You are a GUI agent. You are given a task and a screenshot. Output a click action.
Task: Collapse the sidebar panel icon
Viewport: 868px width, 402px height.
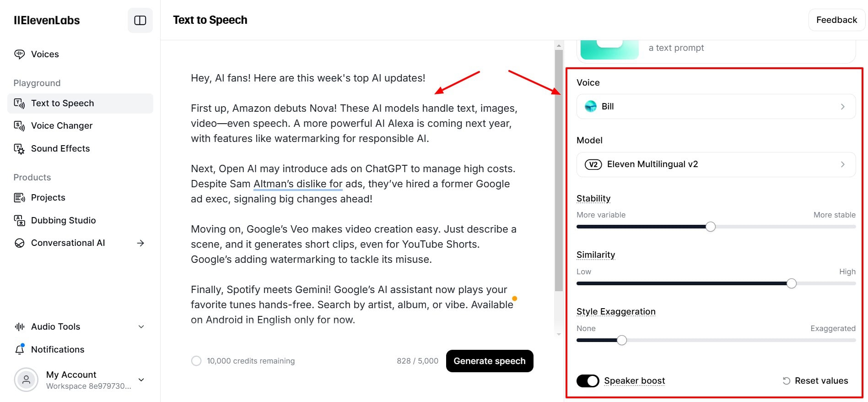140,20
